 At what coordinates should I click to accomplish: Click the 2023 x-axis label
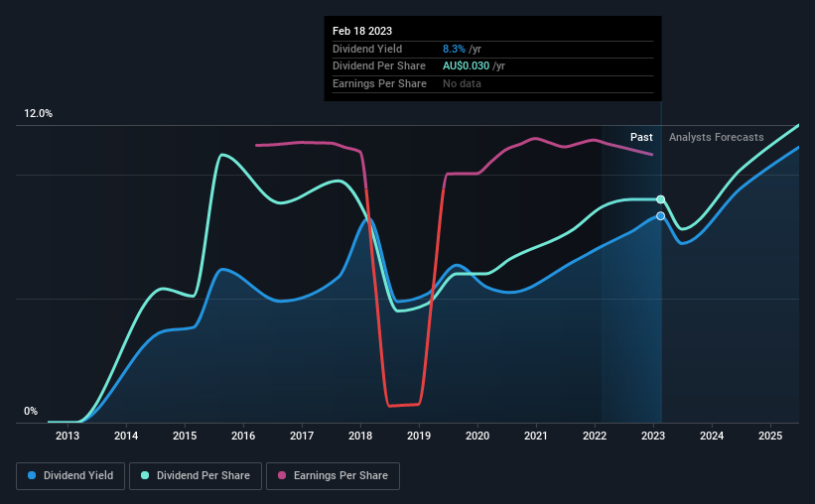[x=653, y=436]
